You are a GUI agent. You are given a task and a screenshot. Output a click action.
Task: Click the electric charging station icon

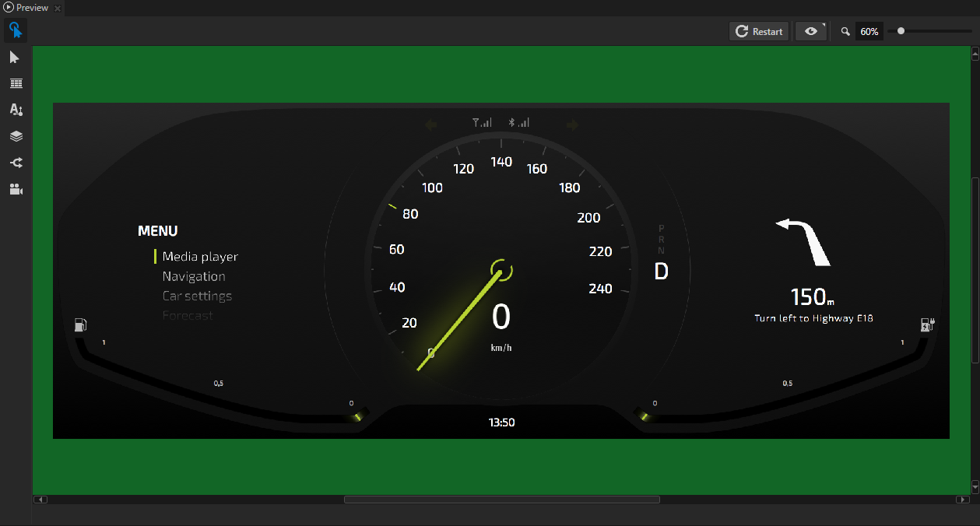[x=926, y=324]
